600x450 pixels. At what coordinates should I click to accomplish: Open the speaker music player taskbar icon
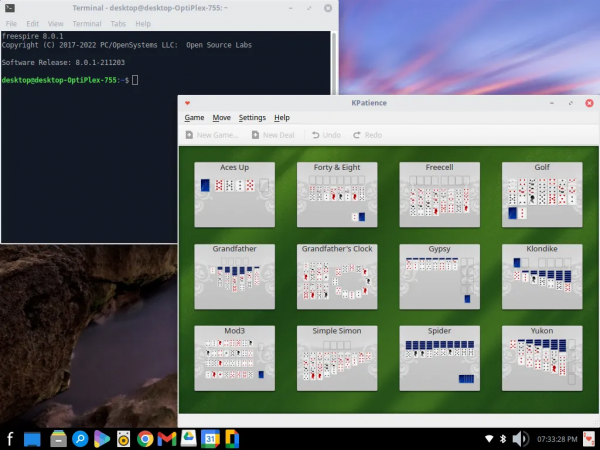coord(123,439)
